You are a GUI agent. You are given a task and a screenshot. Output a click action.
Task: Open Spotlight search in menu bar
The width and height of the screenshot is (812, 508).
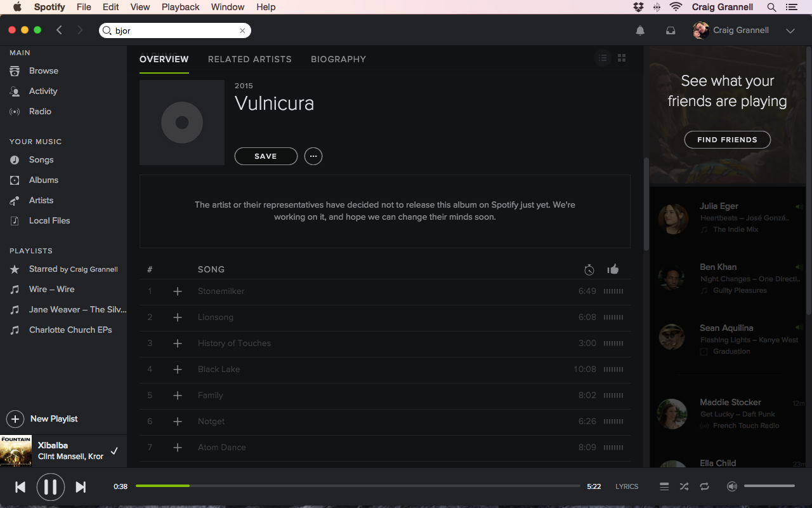(x=771, y=7)
